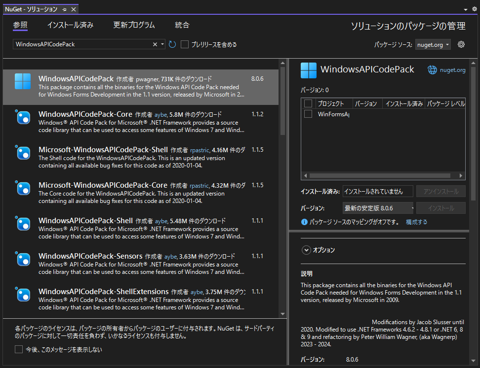Click the WindowsAPICodePack-Shell package icon

pyautogui.click(x=23, y=224)
